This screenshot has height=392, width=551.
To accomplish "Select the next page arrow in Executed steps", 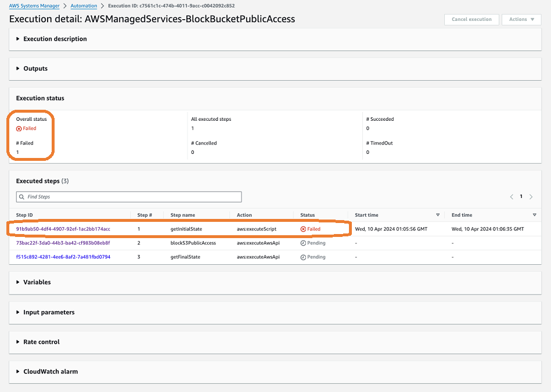I will coord(531,197).
